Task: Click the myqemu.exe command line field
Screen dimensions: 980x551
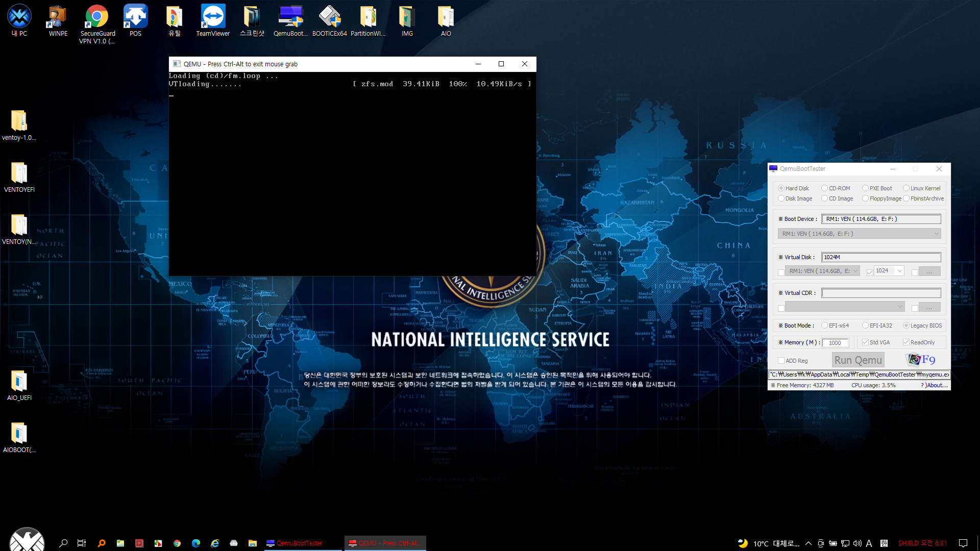Action: pyautogui.click(x=859, y=374)
